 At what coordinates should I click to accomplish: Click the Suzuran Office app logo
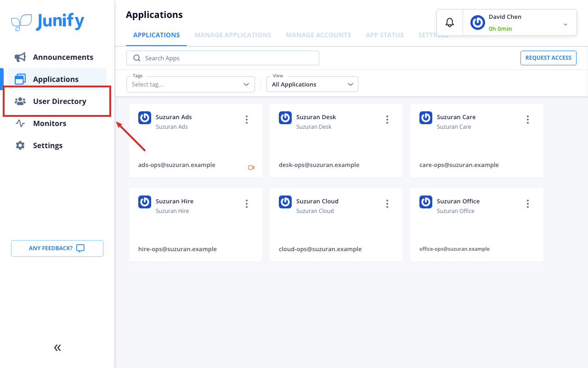tap(426, 202)
